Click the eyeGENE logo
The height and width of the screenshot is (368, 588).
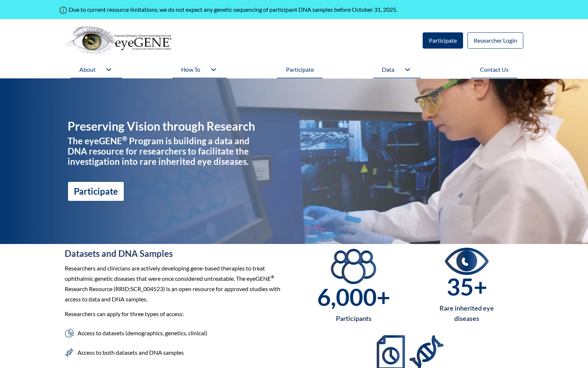pos(118,40)
